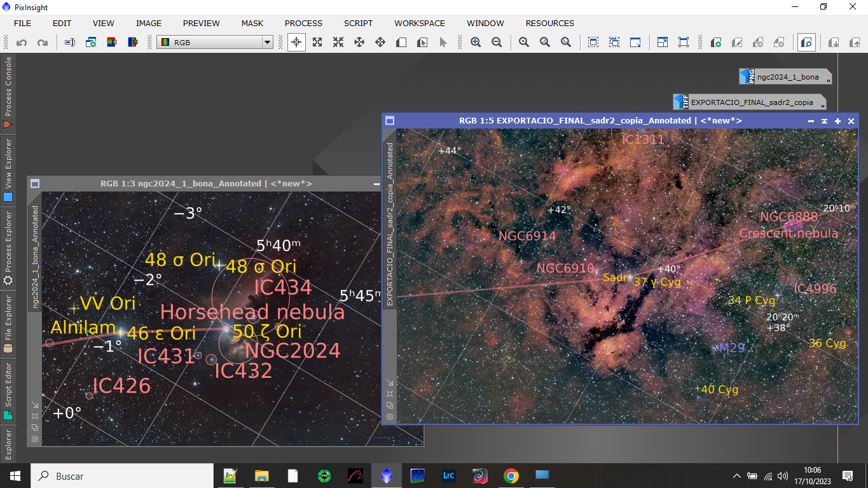Open the WORKSPACE menu
The height and width of the screenshot is (488, 868).
coord(420,23)
